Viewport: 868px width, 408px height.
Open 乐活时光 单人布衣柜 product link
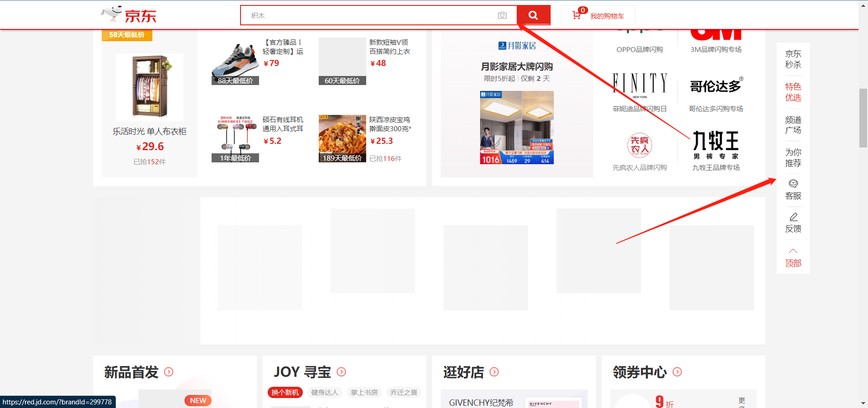click(x=150, y=131)
